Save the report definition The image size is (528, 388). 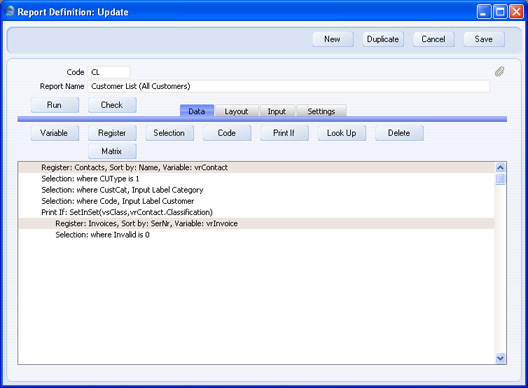click(484, 39)
